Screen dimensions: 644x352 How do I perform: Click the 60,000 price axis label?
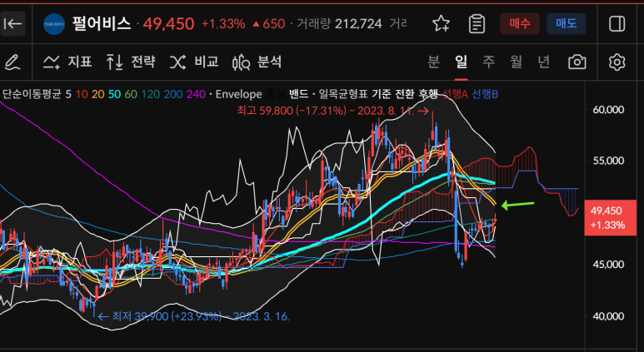click(608, 110)
